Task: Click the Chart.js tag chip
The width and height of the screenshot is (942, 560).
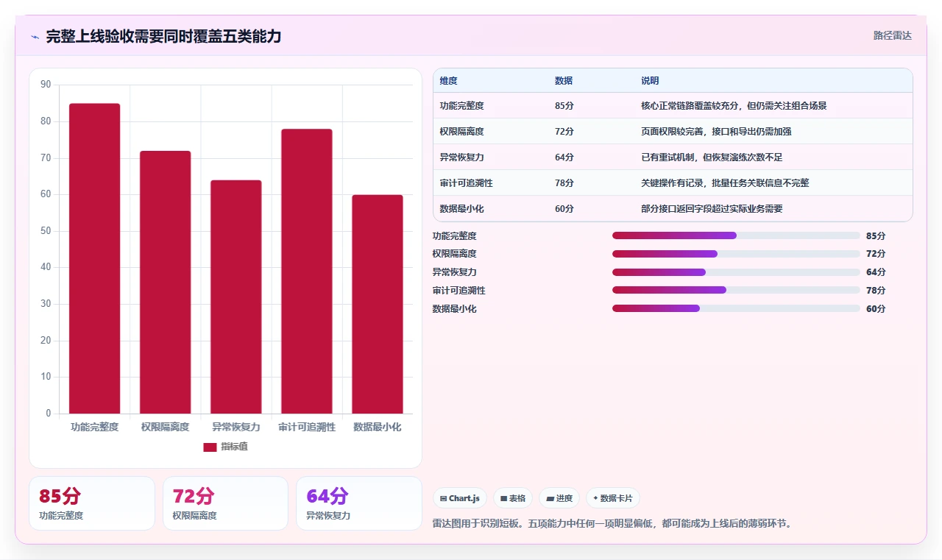Action: tap(459, 498)
